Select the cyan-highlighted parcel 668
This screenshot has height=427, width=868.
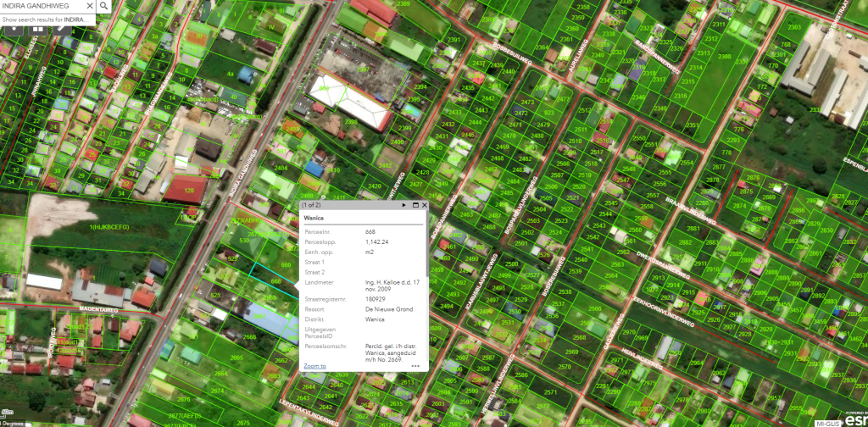(275, 281)
